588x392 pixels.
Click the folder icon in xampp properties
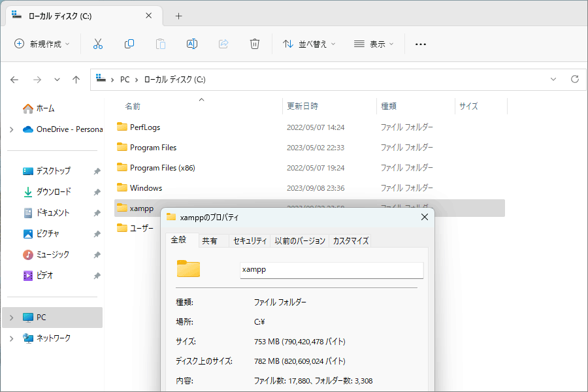[x=188, y=269]
